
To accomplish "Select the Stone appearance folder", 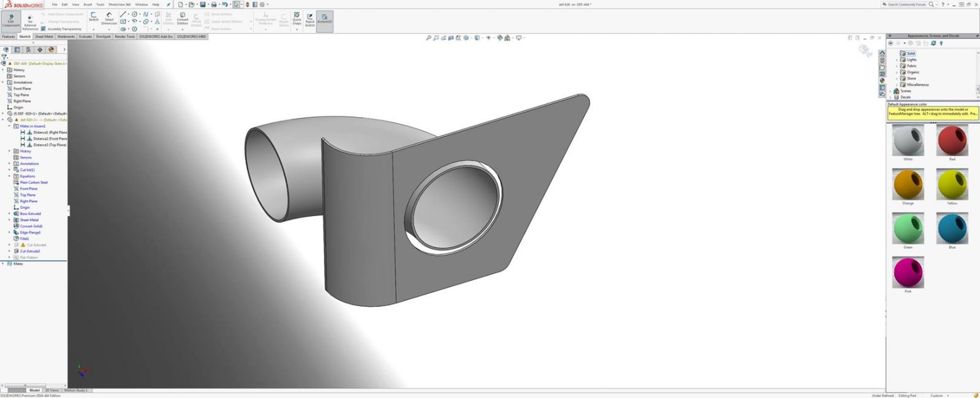I will [x=908, y=78].
